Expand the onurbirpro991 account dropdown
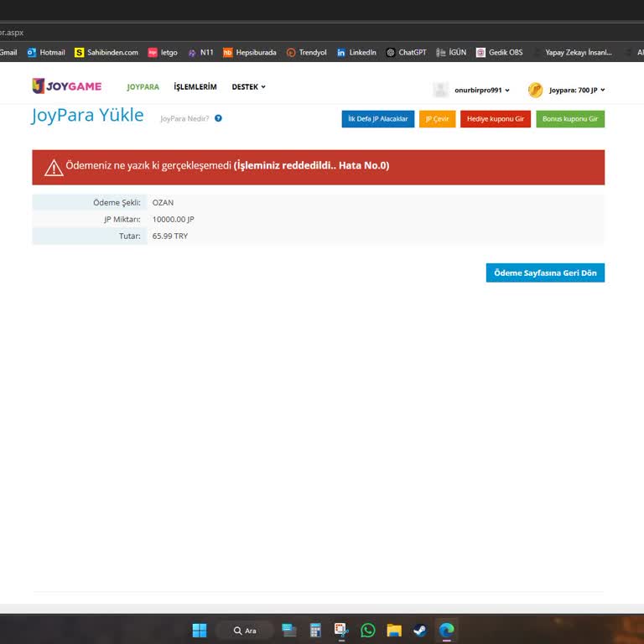Viewport: 644px width, 644px height. pos(482,90)
